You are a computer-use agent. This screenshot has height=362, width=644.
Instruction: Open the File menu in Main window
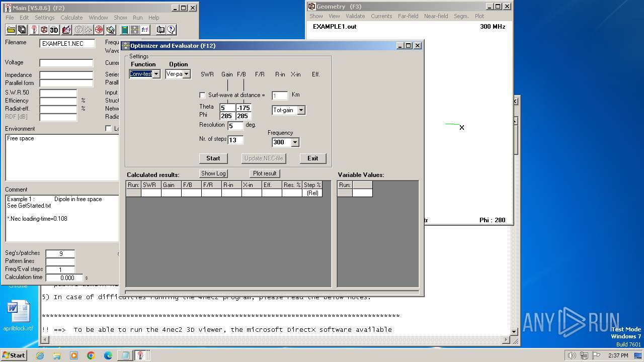pos(10,18)
